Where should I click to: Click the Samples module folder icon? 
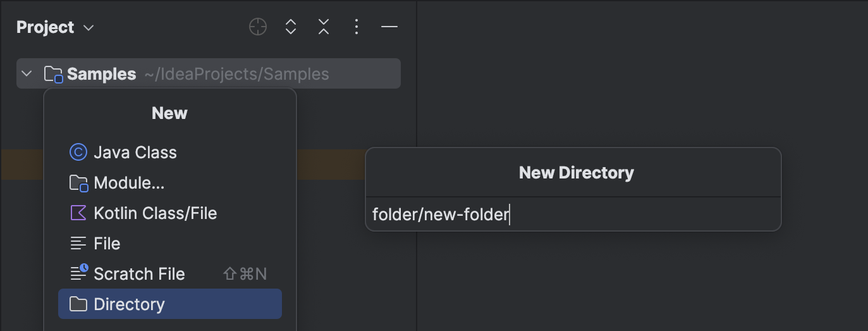pos(53,75)
